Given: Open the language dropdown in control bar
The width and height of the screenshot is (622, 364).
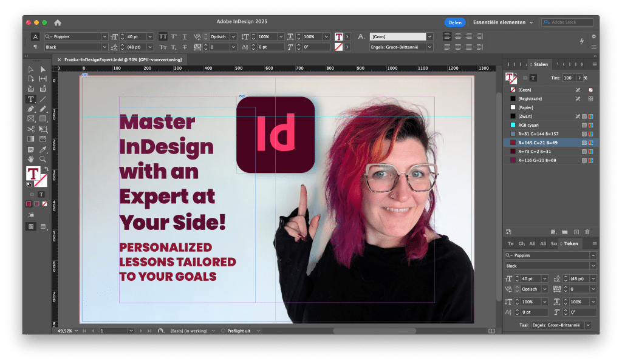Looking at the screenshot, I should [429, 47].
